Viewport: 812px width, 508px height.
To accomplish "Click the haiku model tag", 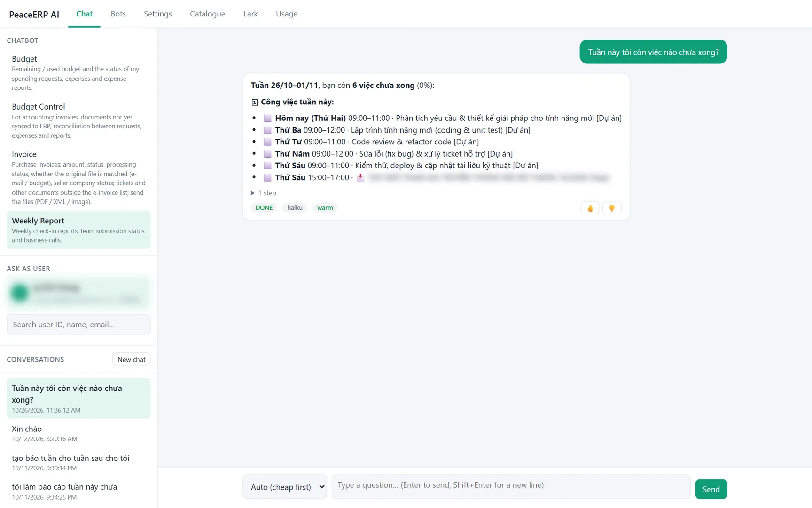I will click(295, 208).
